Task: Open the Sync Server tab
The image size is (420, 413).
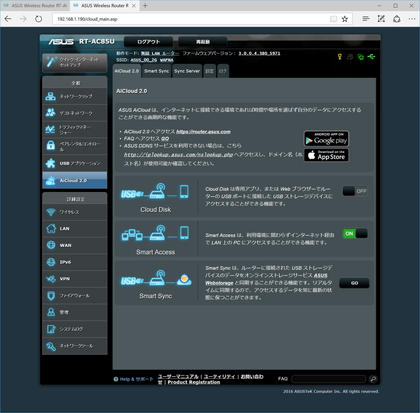Action: (x=187, y=71)
